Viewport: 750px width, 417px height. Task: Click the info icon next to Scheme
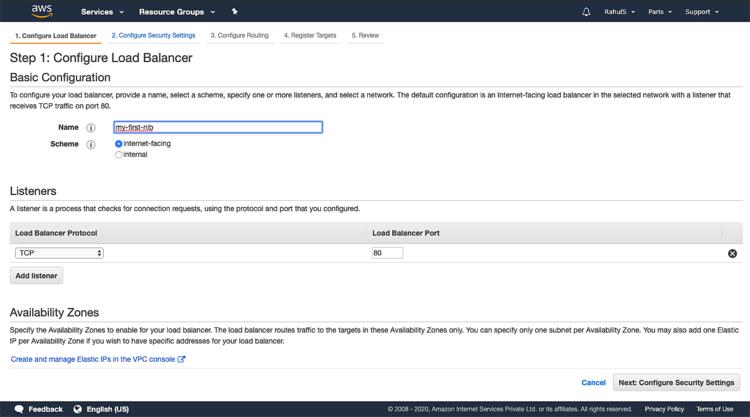click(90, 144)
